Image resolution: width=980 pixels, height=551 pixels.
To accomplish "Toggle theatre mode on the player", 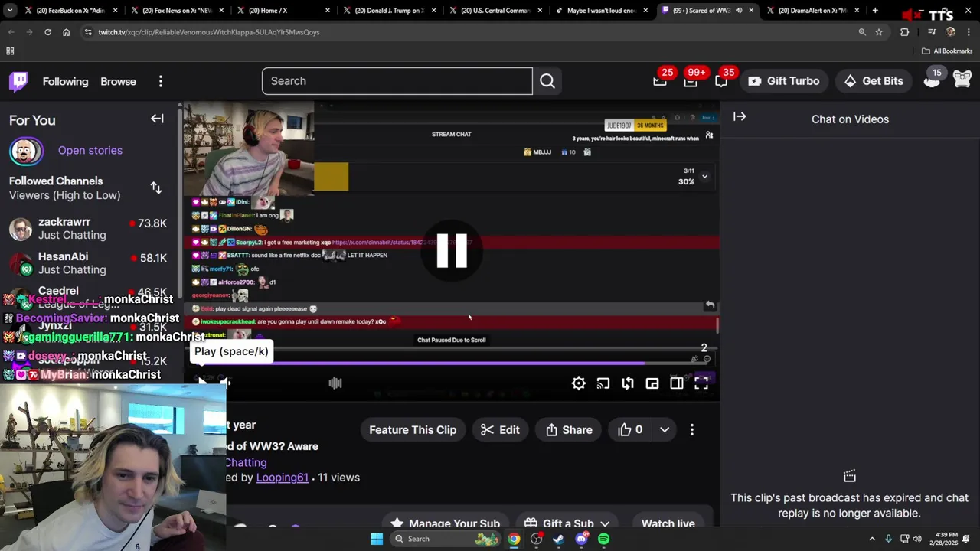I will pos(677,383).
